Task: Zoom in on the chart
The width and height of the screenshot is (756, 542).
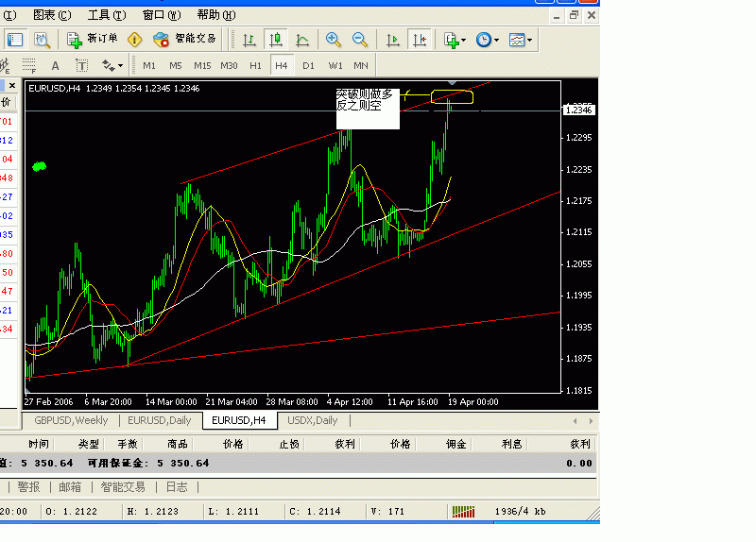Action: pyautogui.click(x=334, y=40)
